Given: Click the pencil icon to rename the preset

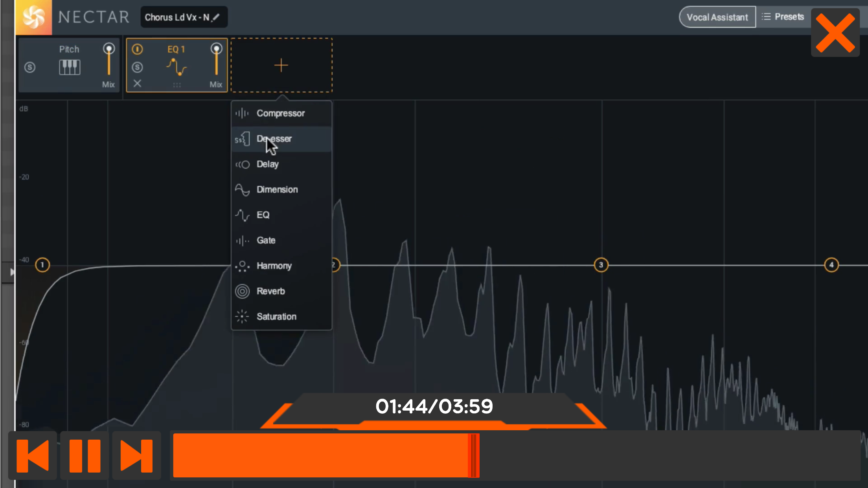Looking at the screenshot, I should (x=216, y=17).
